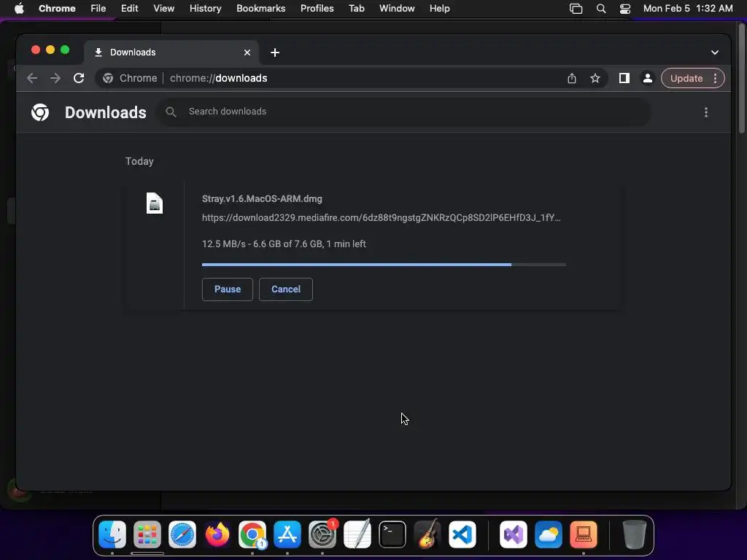The image size is (747, 560).
Task: Reload the downloads page
Action: coord(79,78)
